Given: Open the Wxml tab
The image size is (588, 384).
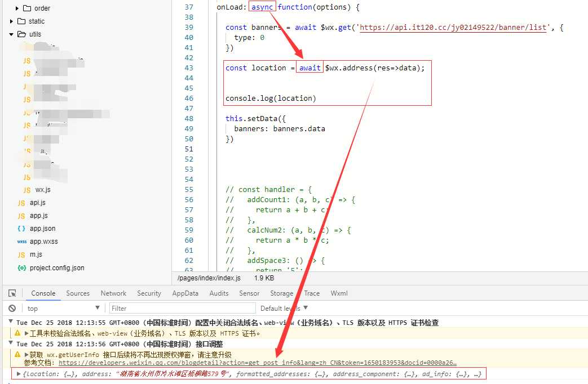Looking at the screenshot, I should coord(339,293).
